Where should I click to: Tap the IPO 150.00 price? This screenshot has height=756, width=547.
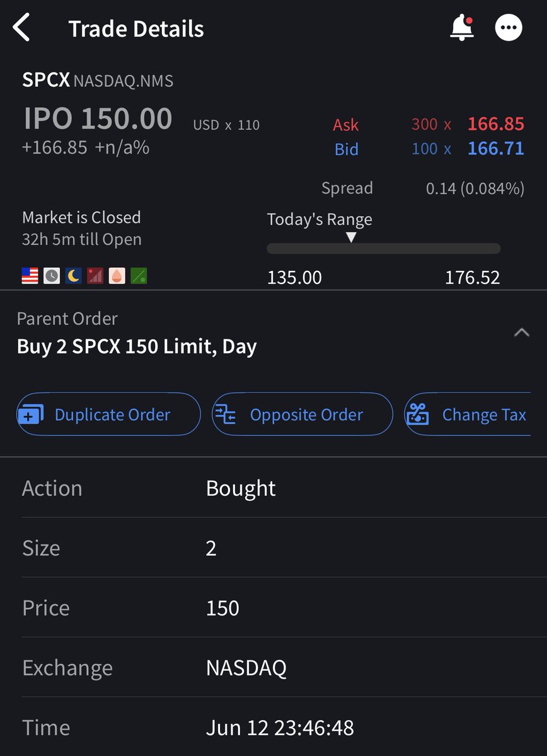98,118
